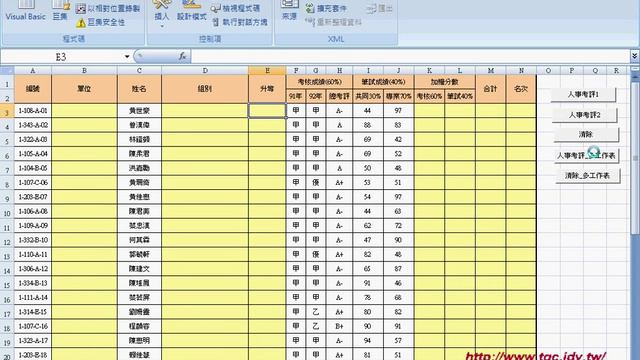Open the 插入 controls dropdown
This screenshot has height=360, width=640.
pos(162,14)
